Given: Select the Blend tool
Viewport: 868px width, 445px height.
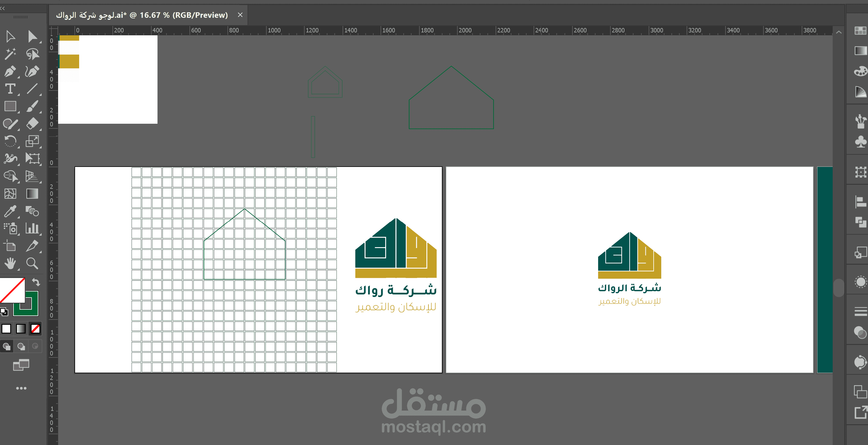Looking at the screenshot, I should tap(32, 211).
